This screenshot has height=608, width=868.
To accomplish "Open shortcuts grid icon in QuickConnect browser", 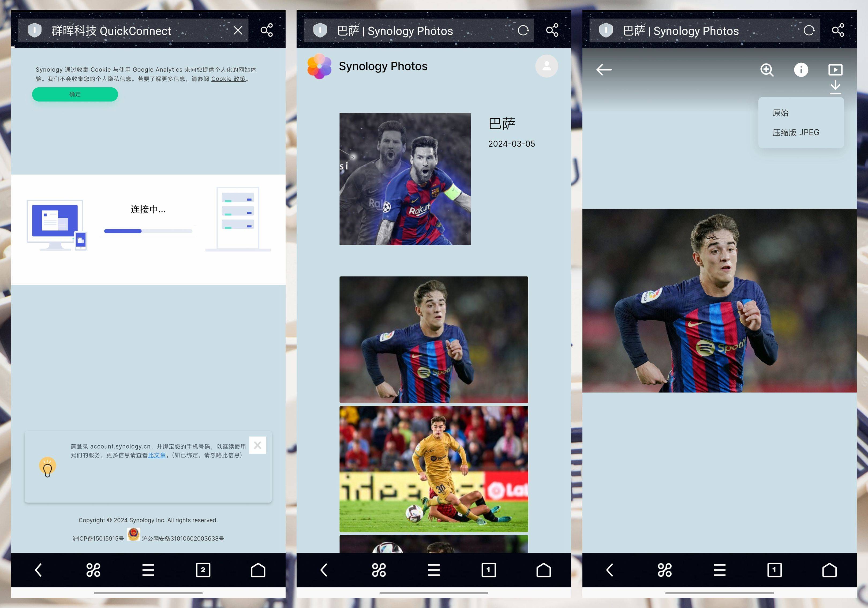I will [x=93, y=570].
